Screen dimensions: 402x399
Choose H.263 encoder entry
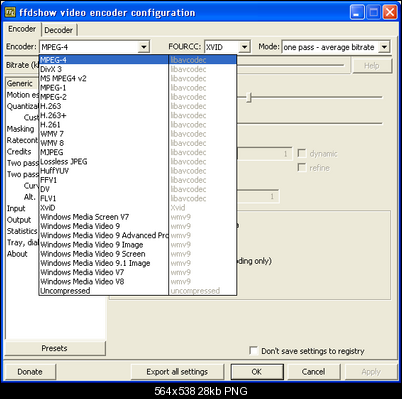click(x=138, y=106)
